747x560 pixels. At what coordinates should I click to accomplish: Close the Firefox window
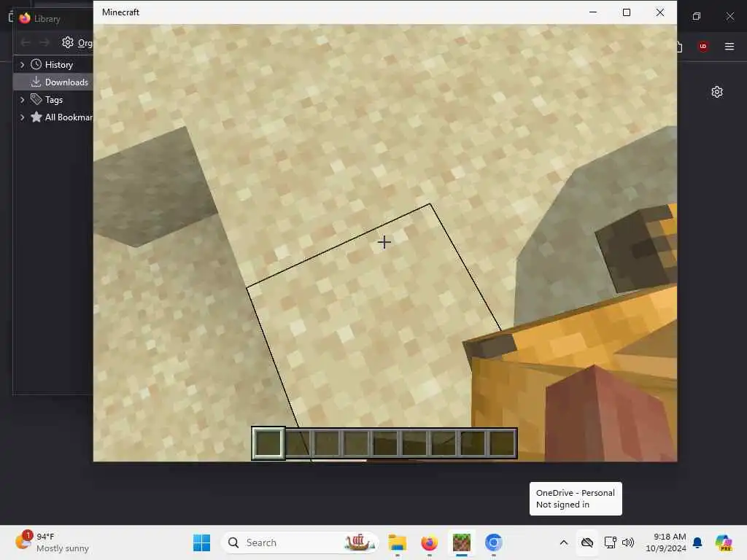click(729, 16)
